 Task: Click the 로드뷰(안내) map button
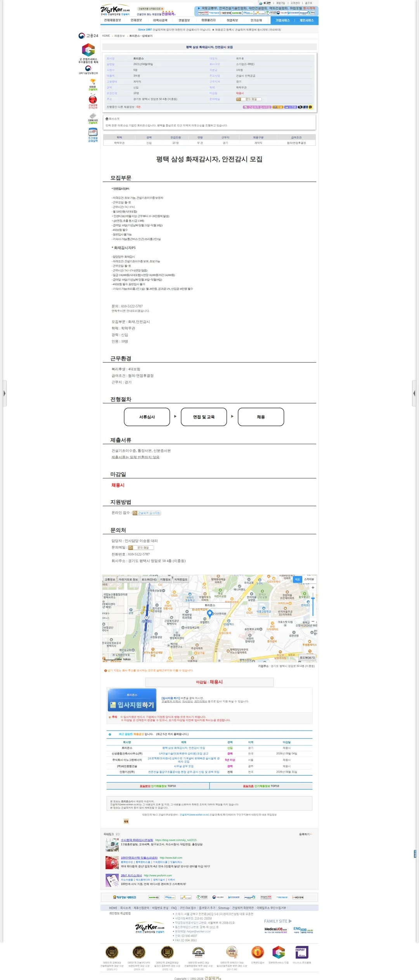click(x=149, y=579)
